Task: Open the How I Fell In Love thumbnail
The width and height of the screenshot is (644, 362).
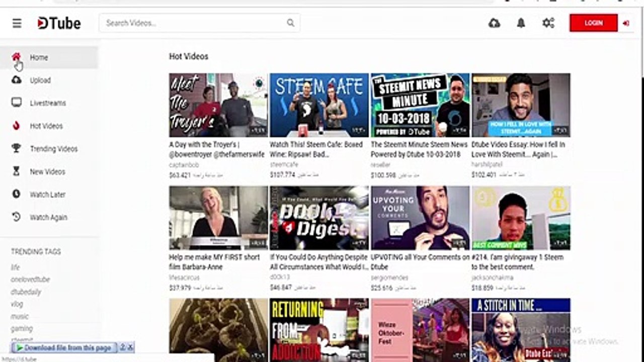Action: [x=521, y=105]
